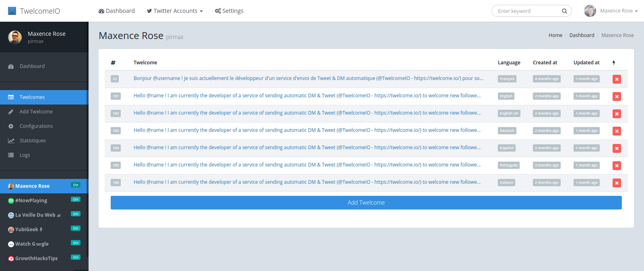Toggle the On badge for La Veille Du Web

pyautogui.click(x=76, y=214)
